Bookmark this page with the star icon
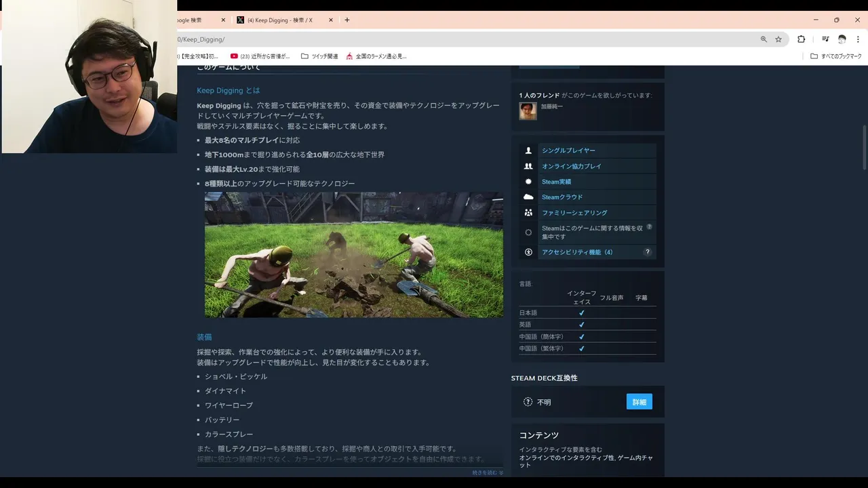Image resolution: width=868 pixels, height=488 pixels. pos(778,39)
